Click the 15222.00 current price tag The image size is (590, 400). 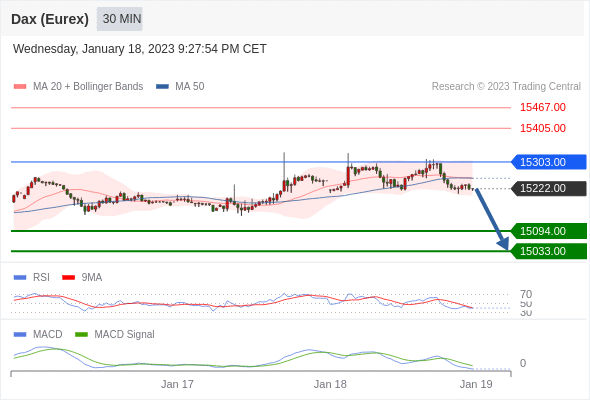549,188
